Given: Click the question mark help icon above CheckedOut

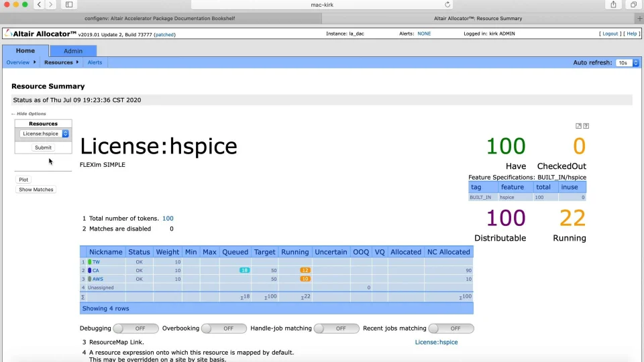Looking at the screenshot, I should coord(586,126).
